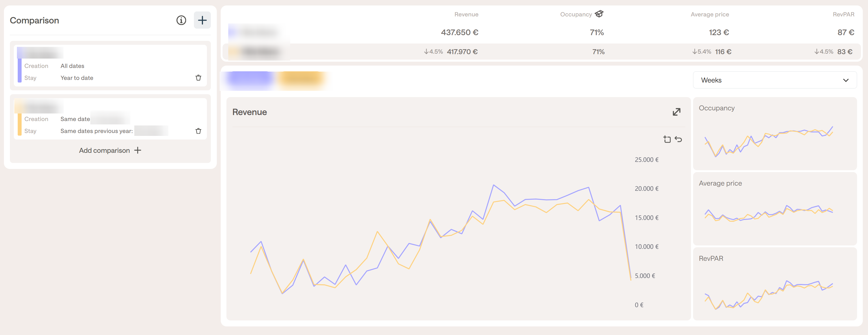Click the Revenue column header
868x335 pixels.
click(466, 15)
